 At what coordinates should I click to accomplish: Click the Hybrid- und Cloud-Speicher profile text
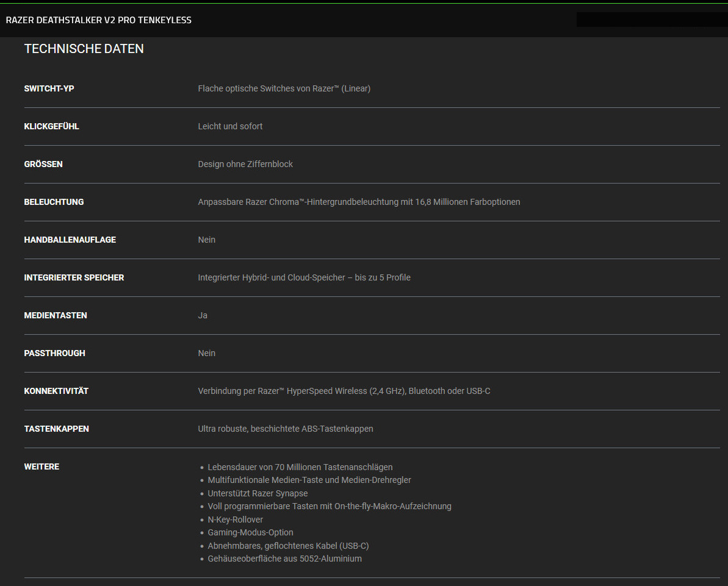(304, 277)
